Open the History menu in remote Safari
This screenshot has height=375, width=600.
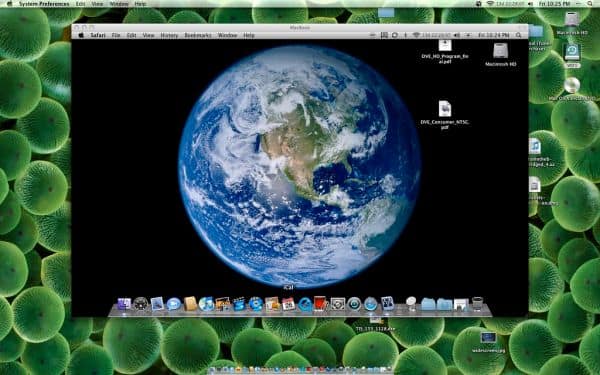coord(169,35)
